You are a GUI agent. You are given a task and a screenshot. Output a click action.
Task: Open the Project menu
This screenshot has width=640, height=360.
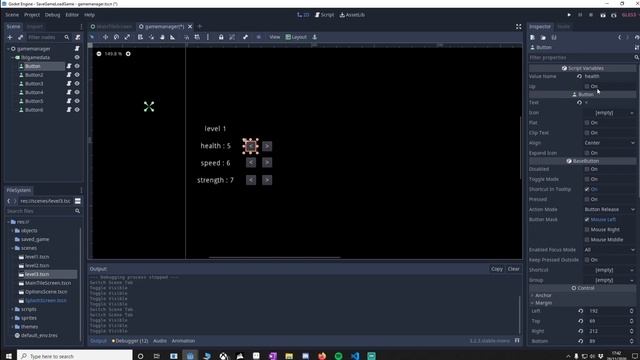pyautogui.click(x=32, y=15)
